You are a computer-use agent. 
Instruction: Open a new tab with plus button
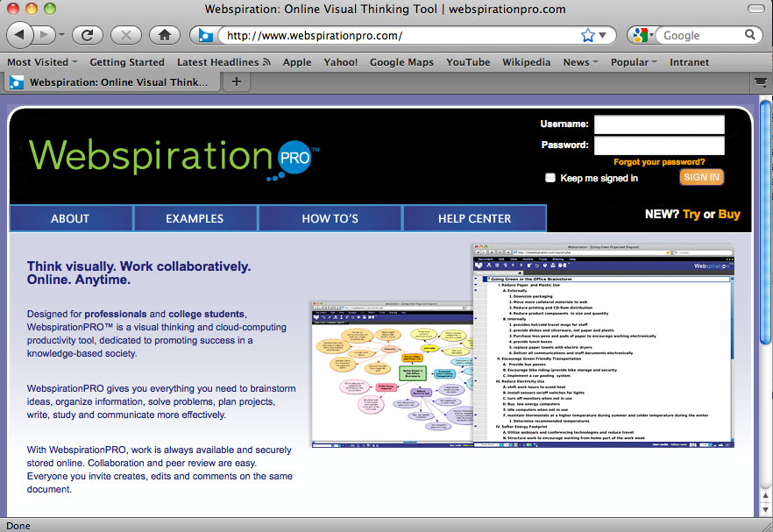coord(237,82)
